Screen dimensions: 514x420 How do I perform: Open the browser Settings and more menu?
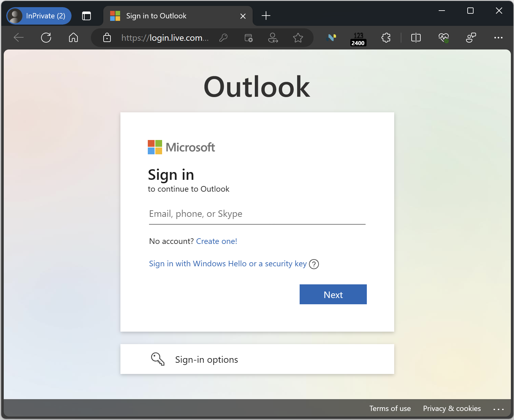498,38
